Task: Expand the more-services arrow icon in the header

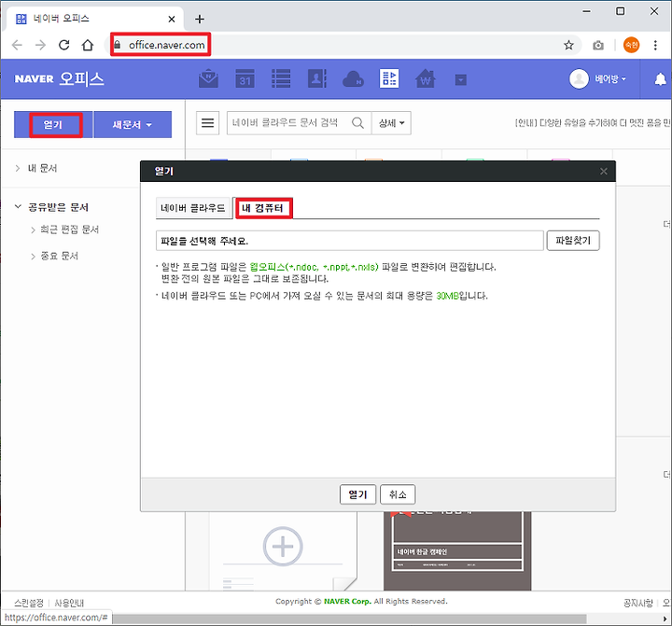Action: tap(461, 79)
